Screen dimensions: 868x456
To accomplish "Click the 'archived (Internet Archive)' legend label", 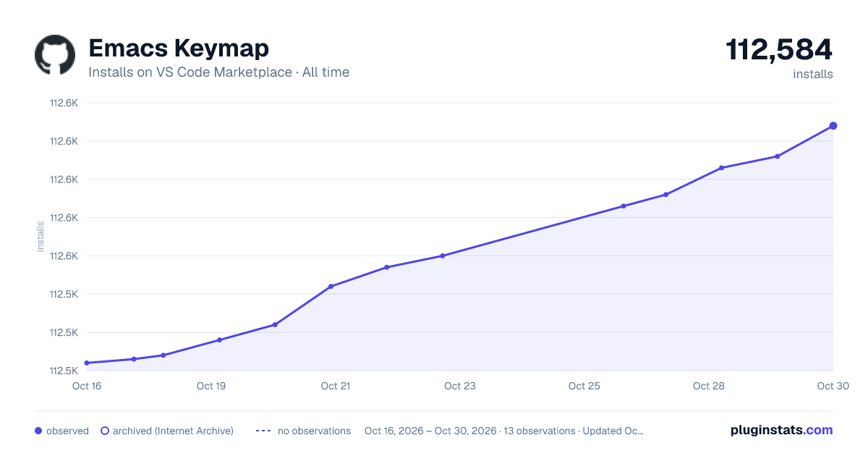I will pyautogui.click(x=173, y=431).
